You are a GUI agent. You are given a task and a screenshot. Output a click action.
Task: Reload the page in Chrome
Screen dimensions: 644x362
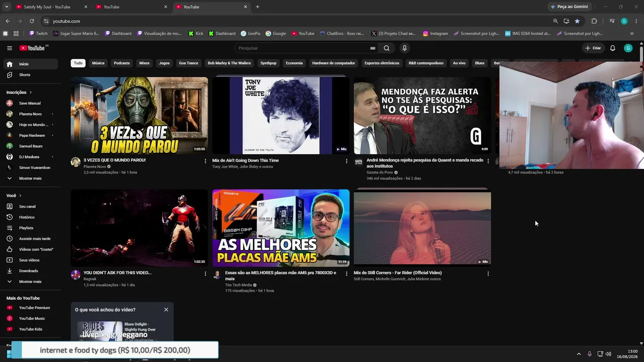(32, 21)
